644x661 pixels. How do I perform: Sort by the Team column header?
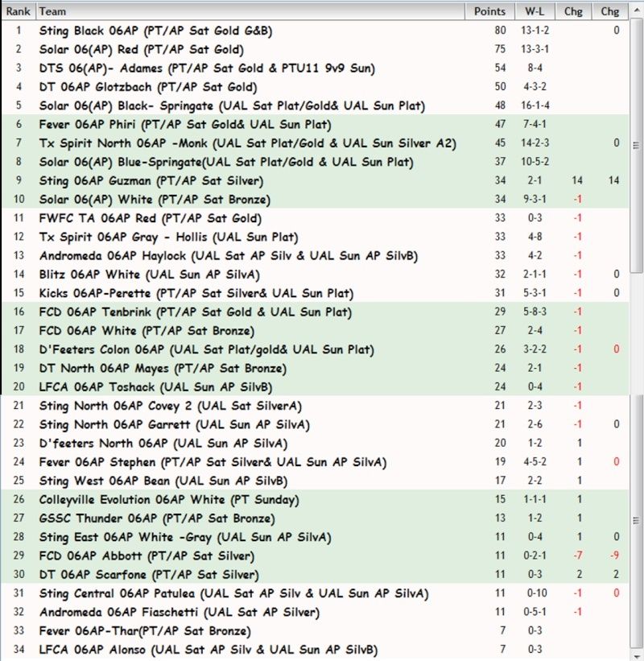251,11
